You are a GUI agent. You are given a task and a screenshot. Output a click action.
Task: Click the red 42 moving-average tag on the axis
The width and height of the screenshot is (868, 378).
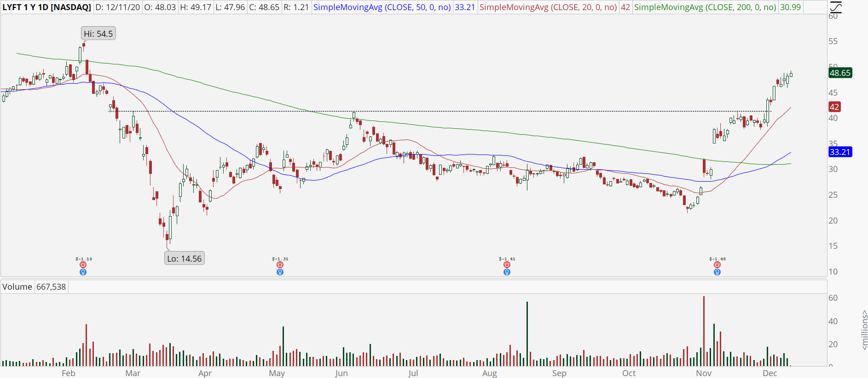(x=834, y=107)
